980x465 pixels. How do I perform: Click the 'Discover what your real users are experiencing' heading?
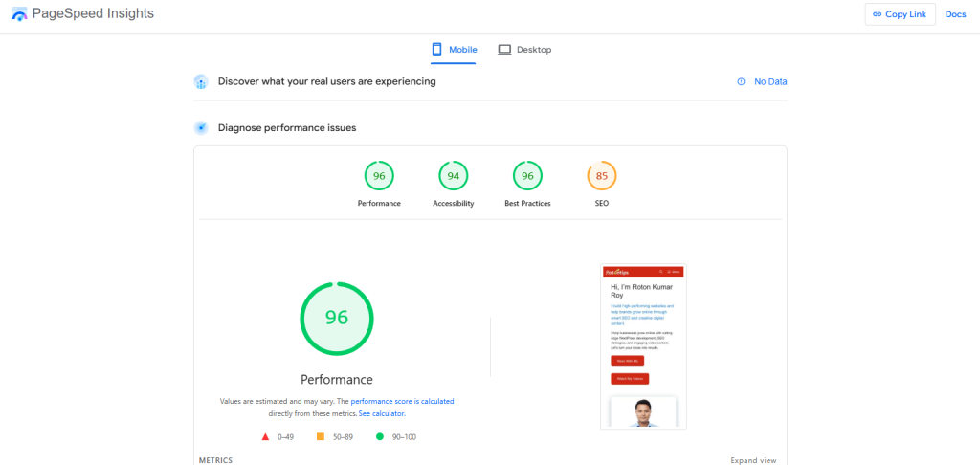tap(327, 81)
